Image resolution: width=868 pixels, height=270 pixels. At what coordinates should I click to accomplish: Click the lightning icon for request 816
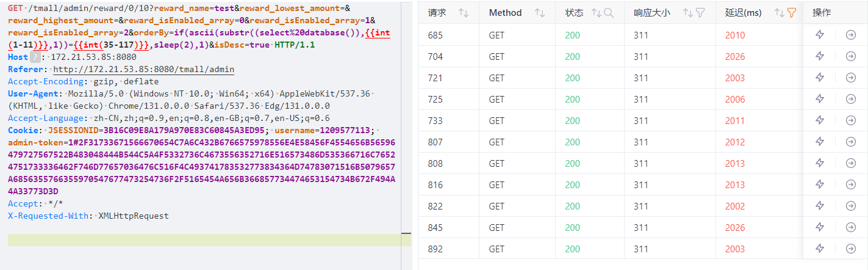coord(820,185)
